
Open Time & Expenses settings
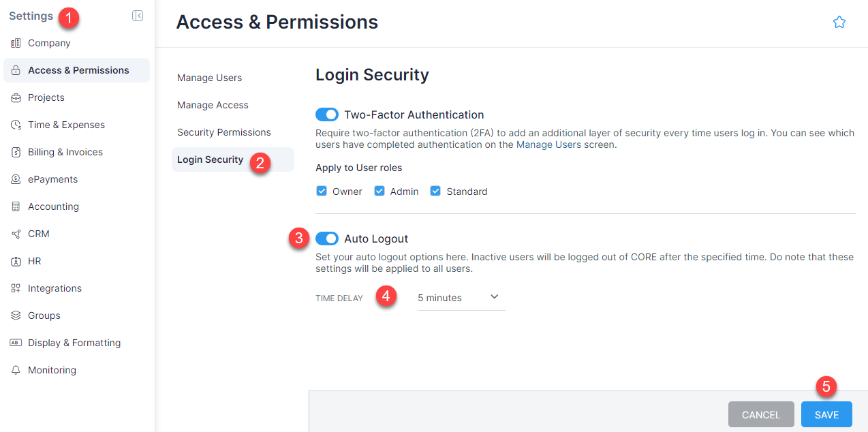point(66,125)
